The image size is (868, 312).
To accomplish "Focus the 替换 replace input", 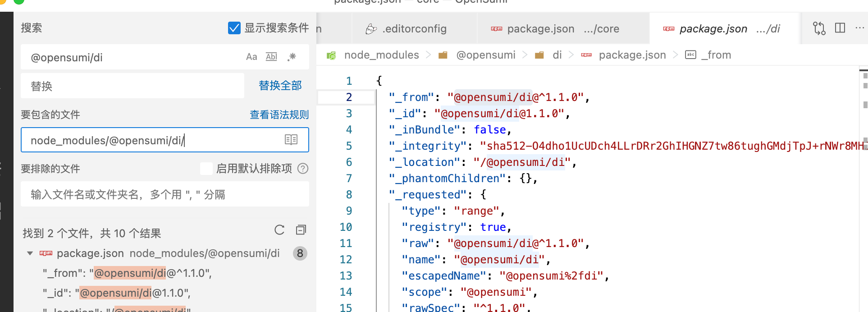I will (x=132, y=86).
